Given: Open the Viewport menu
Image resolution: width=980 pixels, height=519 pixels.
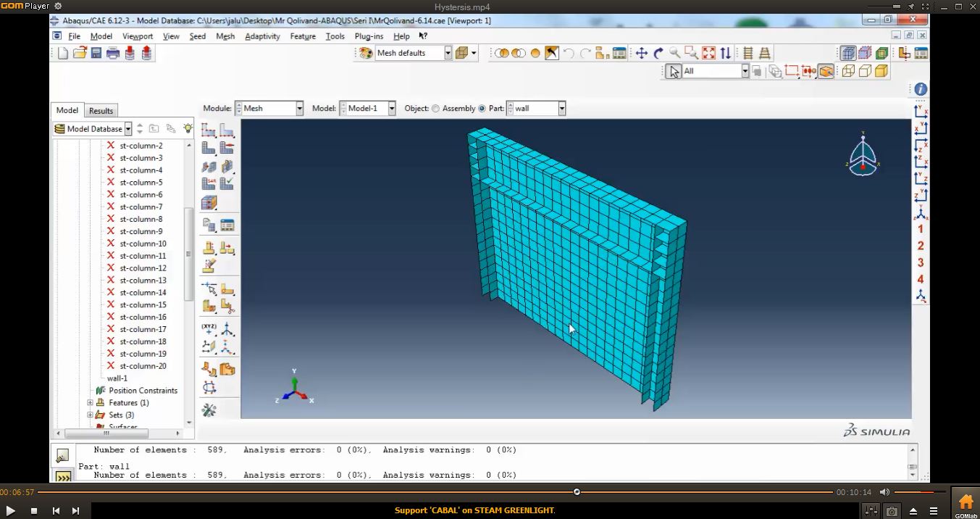Looking at the screenshot, I should pyautogui.click(x=138, y=36).
